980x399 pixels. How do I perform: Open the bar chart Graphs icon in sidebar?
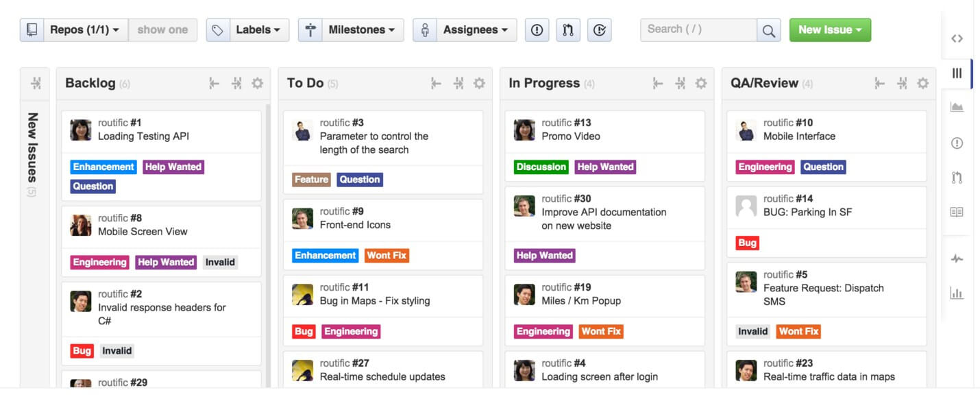point(957,293)
